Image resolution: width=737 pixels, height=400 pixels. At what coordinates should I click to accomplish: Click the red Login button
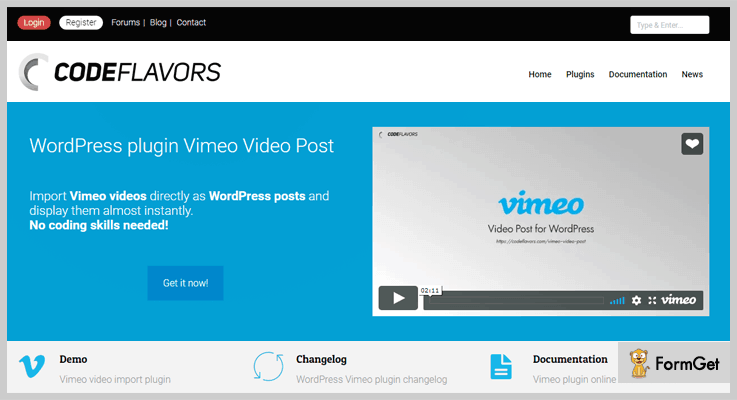click(x=34, y=23)
